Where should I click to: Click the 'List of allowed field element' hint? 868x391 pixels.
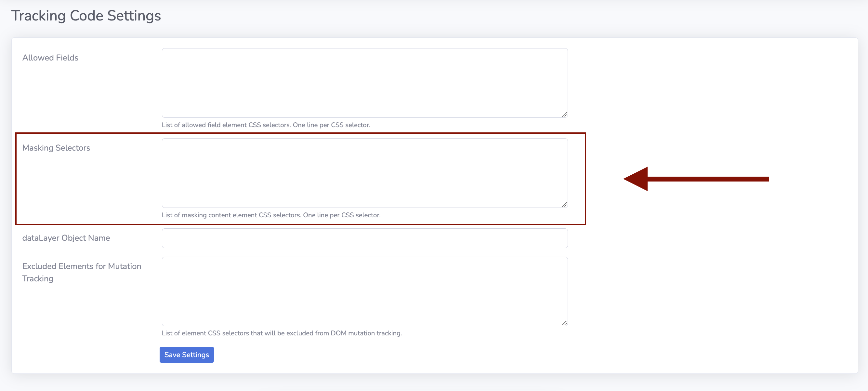pos(266,125)
